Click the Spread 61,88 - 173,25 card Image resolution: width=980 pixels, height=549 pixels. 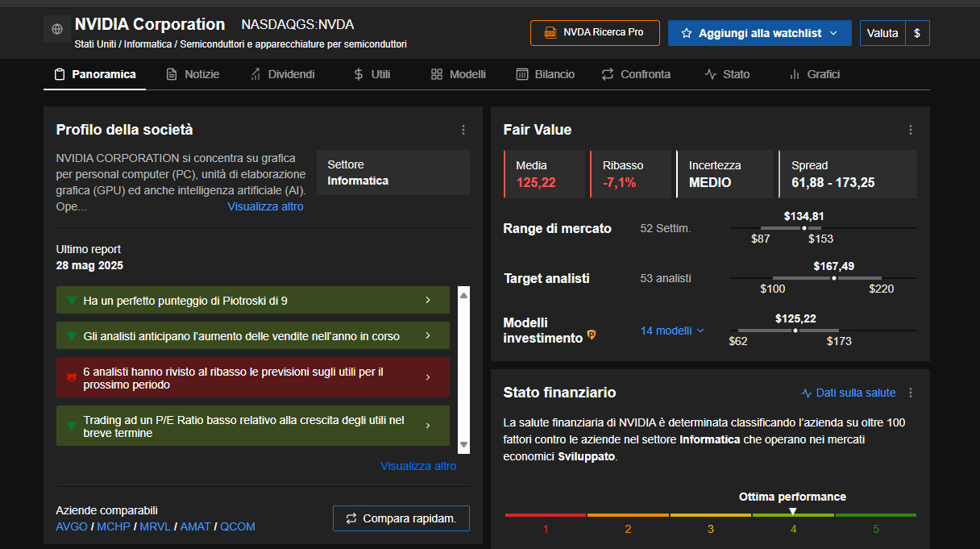coord(848,174)
